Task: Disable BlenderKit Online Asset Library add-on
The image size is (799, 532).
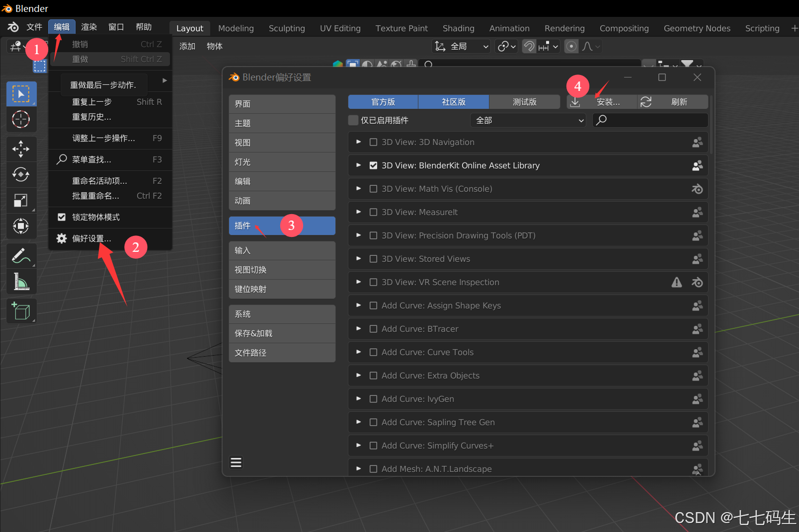Action: pyautogui.click(x=374, y=165)
